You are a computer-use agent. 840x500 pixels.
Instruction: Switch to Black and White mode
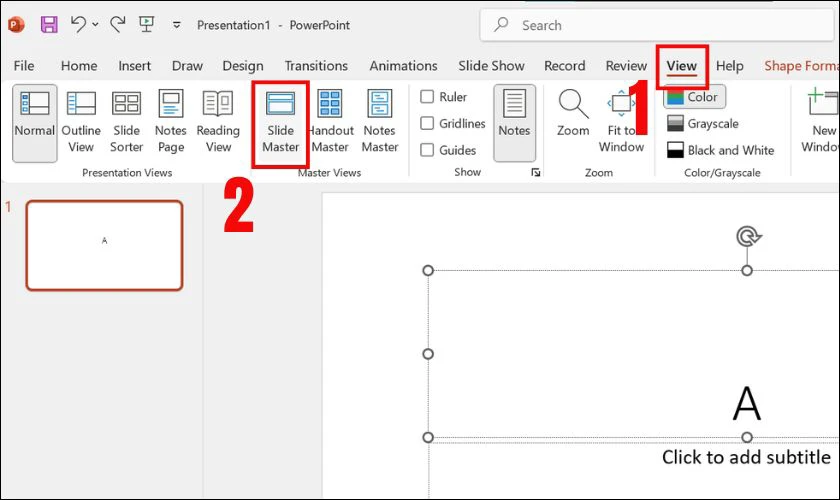(721, 150)
